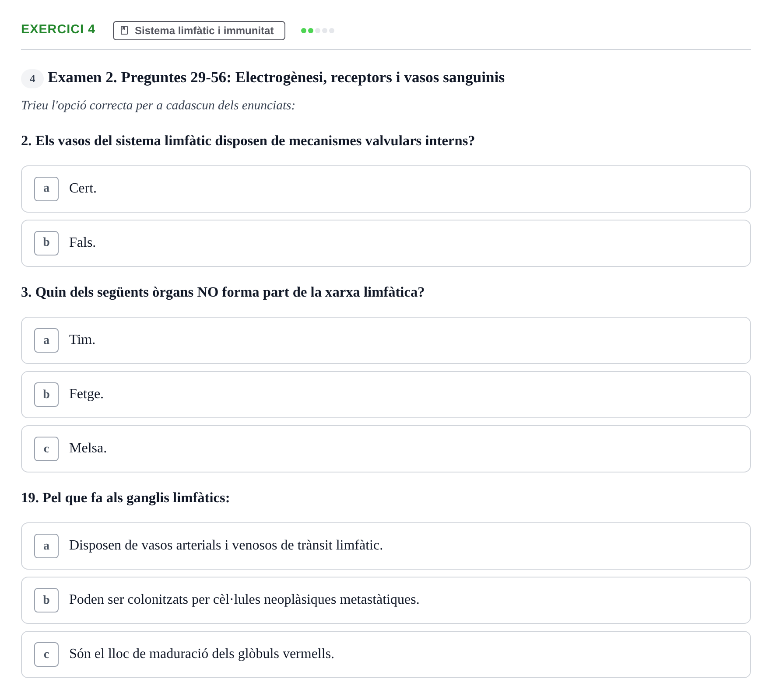
Task: Click the circled number 4 badge
Action: pos(32,79)
